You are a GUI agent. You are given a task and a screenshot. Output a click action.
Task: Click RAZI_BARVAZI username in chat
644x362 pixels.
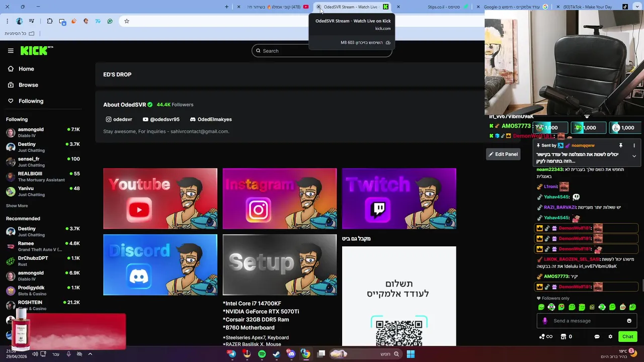point(559,207)
